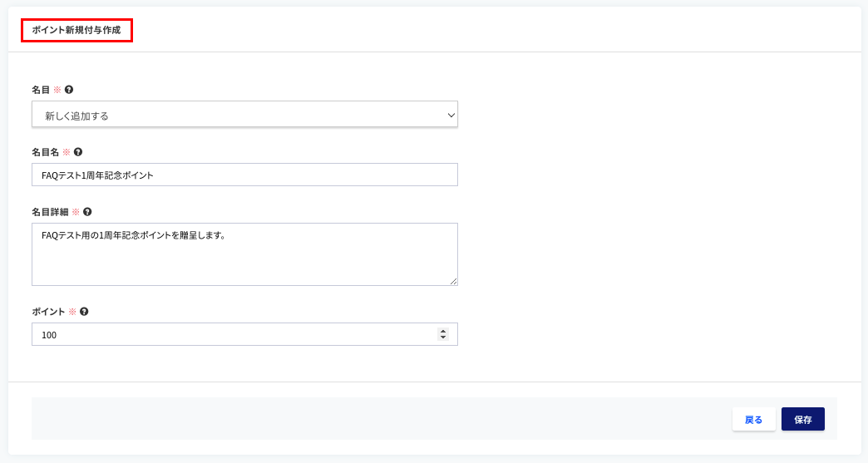Focus the 名目名 field containing FAQテスト1周年記念ポイント
The width and height of the screenshot is (868, 463).
(244, 175)
